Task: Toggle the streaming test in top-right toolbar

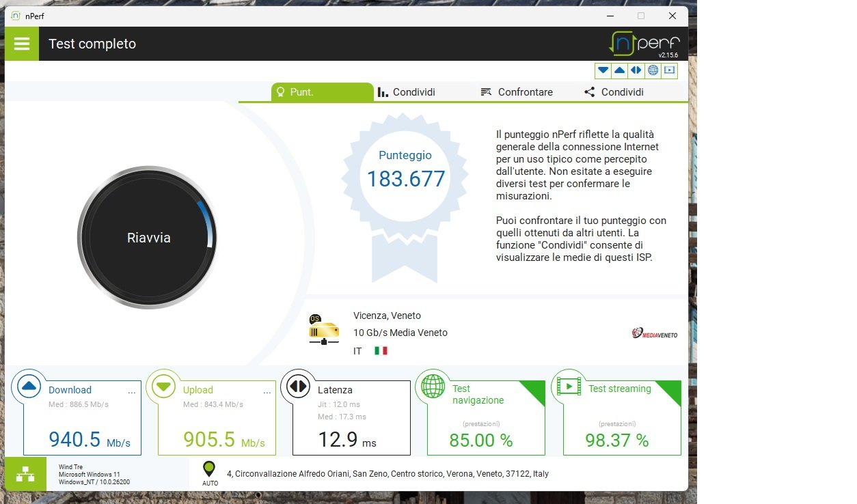Action: [x=669, y=70]
